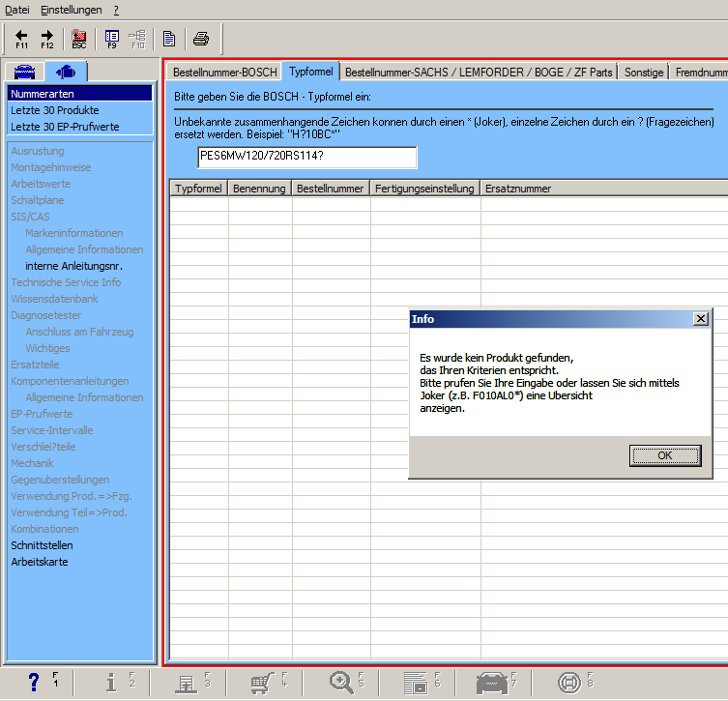Screen dimensions: 728x701
Task: Open the F9 list view icon
Action: point(112,39)
